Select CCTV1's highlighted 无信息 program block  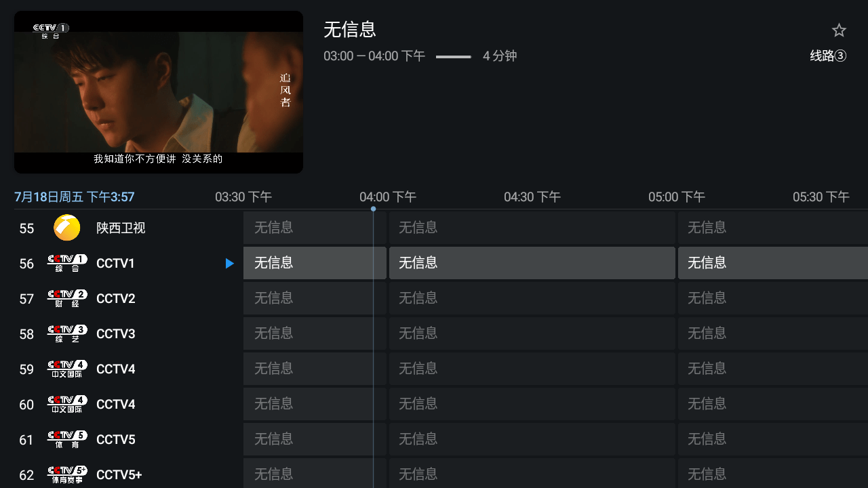tap(315, 263)
